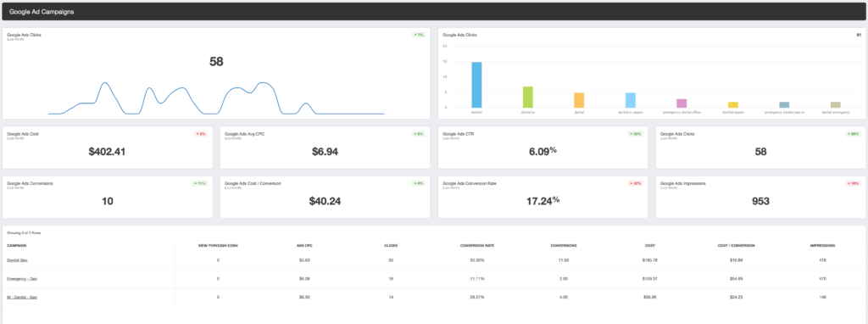Click the red change badge on Google Ads Impressions
868x324 pixels.
(x=853, y=182)
